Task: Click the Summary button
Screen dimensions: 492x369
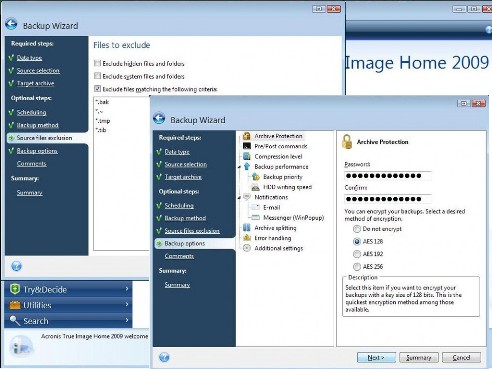Action: 419,357
